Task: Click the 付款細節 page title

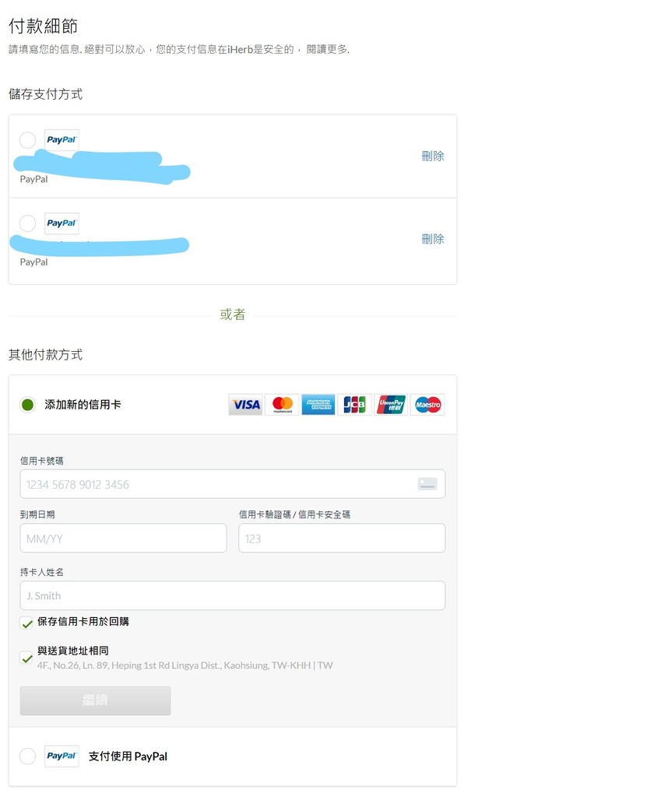Action: tap(43, 26)
